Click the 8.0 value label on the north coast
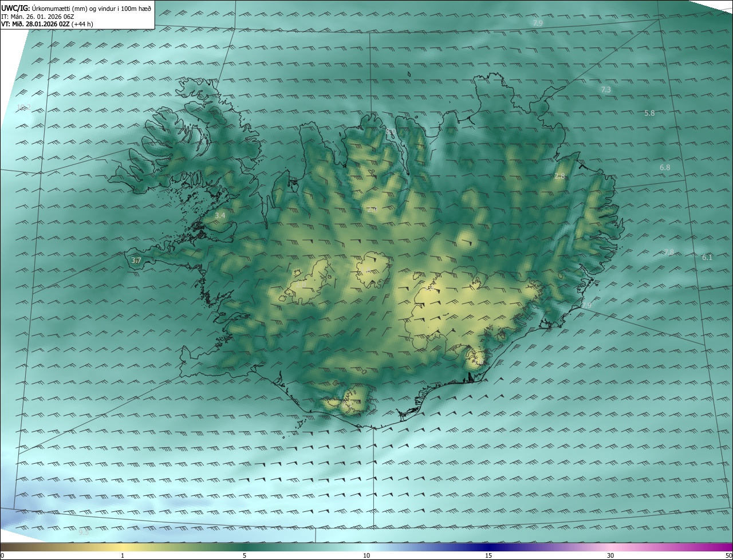This screenshot has height=560, width=733. 391,132
